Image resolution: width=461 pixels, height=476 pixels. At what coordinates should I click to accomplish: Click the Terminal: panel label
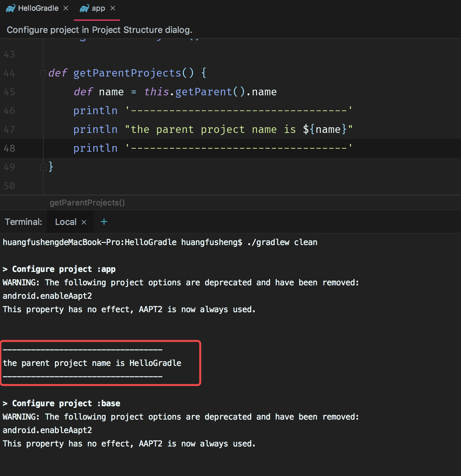[23, 222]
